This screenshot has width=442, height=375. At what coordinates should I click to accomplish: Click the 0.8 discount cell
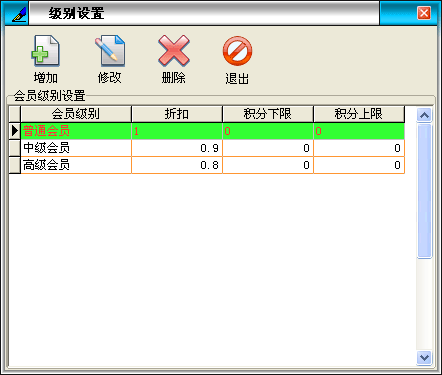click(x=177, y=165)
